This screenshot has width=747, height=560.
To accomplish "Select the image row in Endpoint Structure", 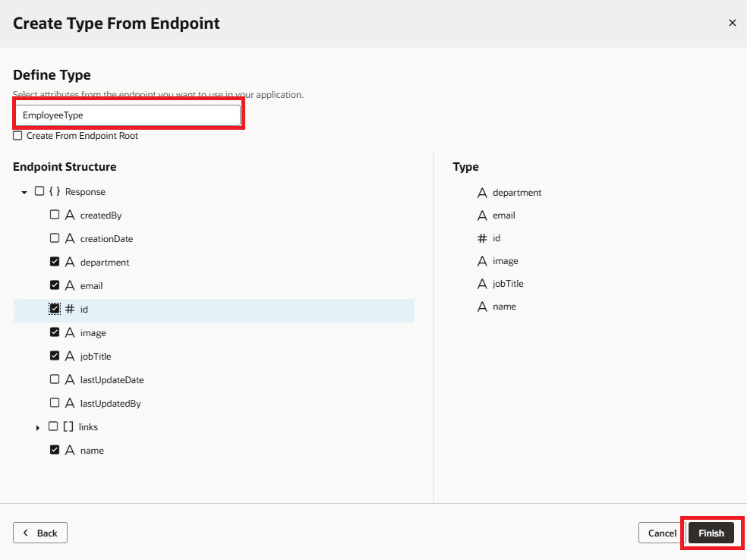I will tap(93, 333).
